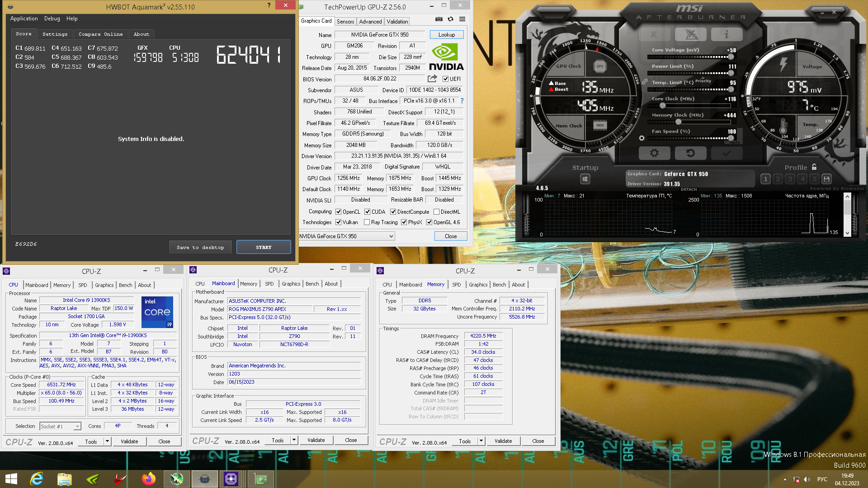Switch to Compare Online tab in Aquamark
Screen dimensions: 868x488
pyautogui.click(x=100, y=34)
